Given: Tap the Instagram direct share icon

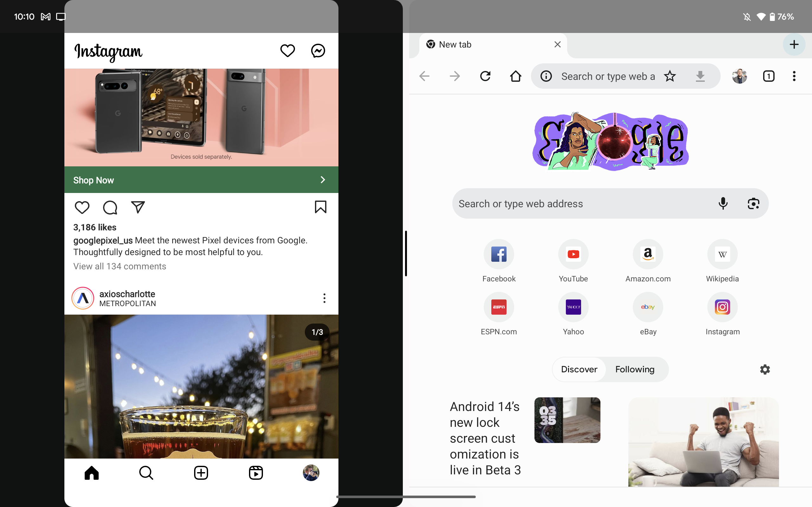Looking at the screenshot, I should [x=139, y=207].
